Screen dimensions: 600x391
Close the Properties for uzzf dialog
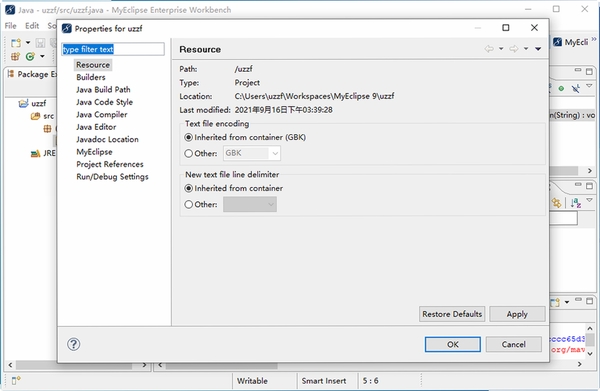coord(534,28)
